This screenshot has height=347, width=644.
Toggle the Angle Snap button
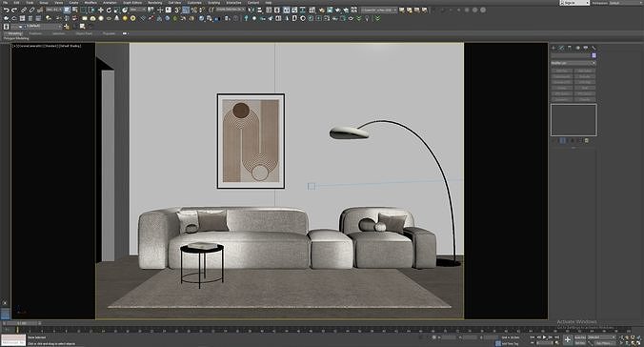tap(186, 10)
